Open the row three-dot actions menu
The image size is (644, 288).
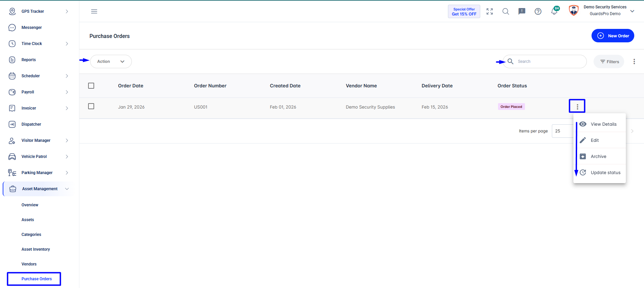pyautogui.click(x=577, y=107)
